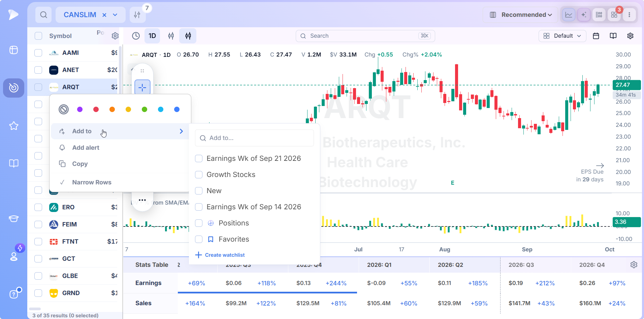
Task: Check the Positions list checkbox
Action: [199, 223]
